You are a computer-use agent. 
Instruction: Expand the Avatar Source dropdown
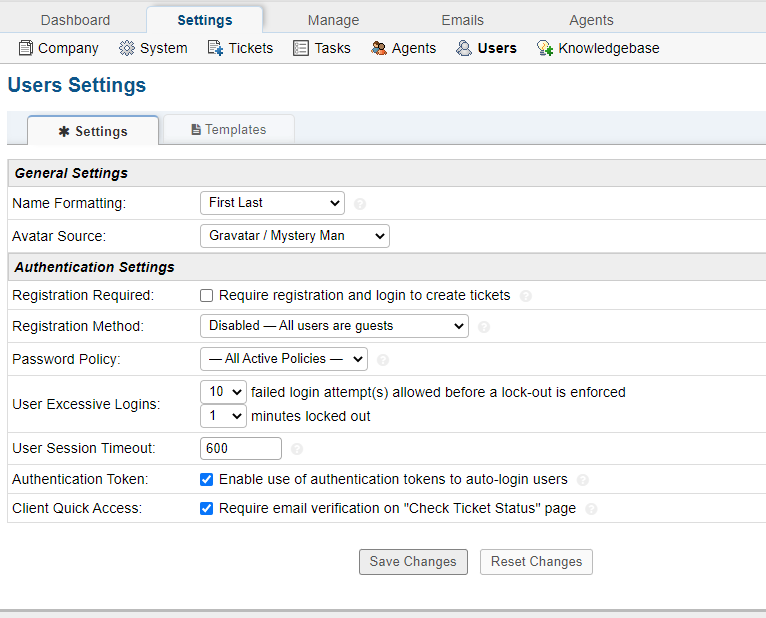point(294,236)
